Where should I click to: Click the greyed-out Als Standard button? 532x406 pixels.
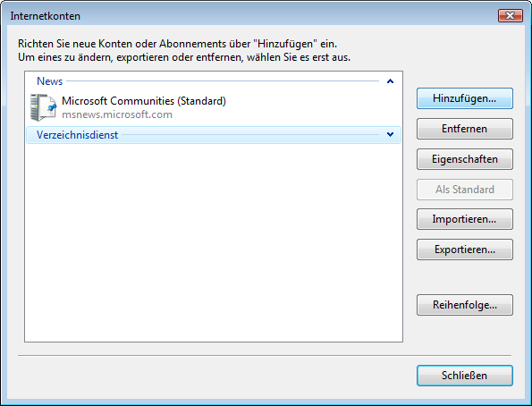(464, 190)
